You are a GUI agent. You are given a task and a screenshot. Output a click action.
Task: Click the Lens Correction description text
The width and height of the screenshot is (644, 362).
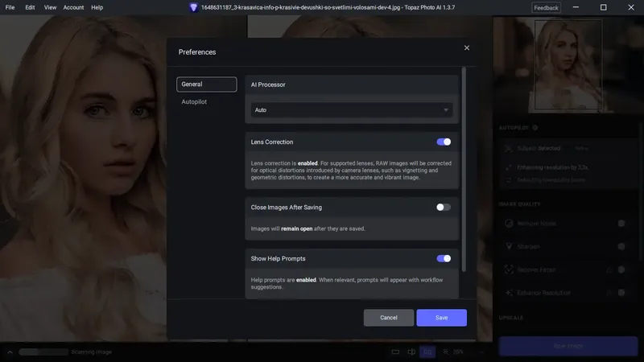351,171
